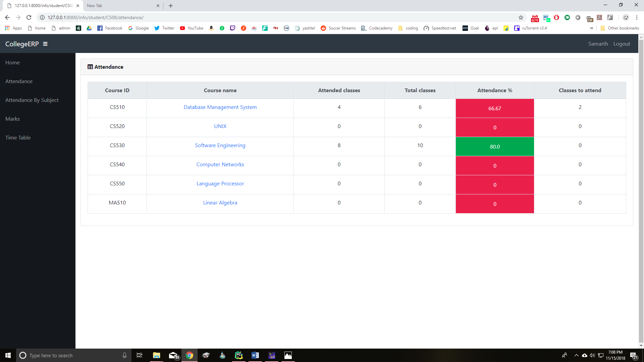Open the Database Management System course link
Viewport: 644px width, 362px height.
[x=220, y=107]
